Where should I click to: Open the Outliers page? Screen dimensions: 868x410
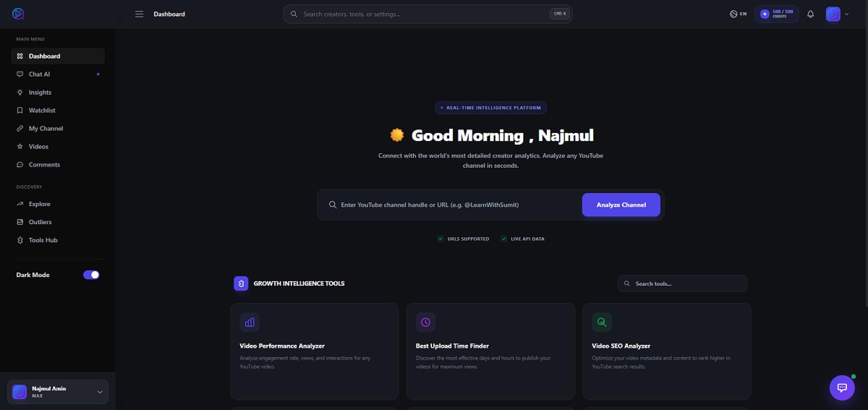coord(58,222)
